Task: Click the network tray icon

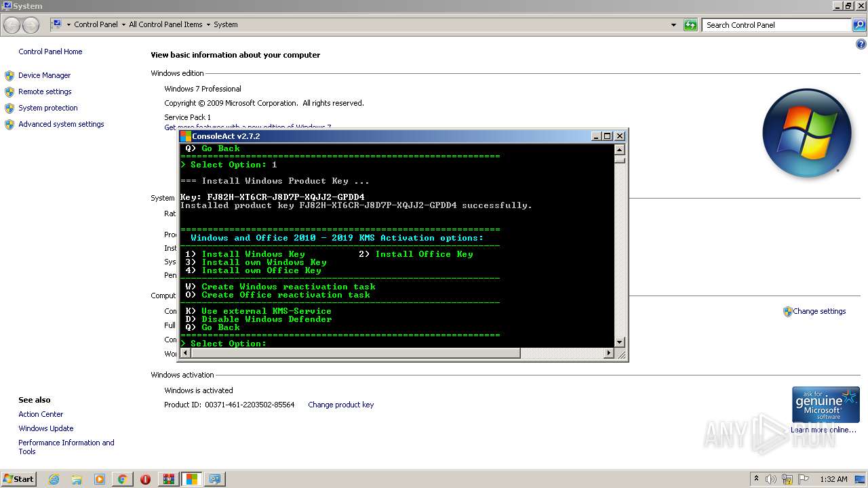Action: [787, 479]
